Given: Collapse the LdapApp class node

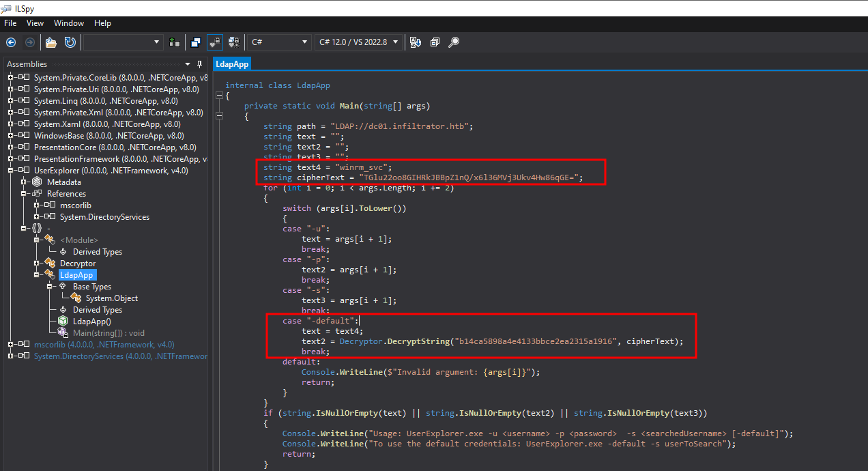Looking at the screenshot, I should pyautogui.click(x=37, y=274).
